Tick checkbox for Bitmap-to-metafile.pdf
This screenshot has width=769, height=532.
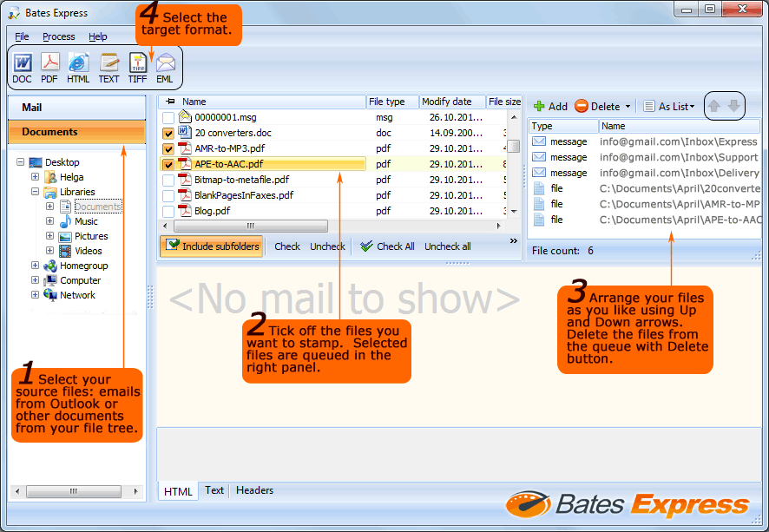click(168, 181)
